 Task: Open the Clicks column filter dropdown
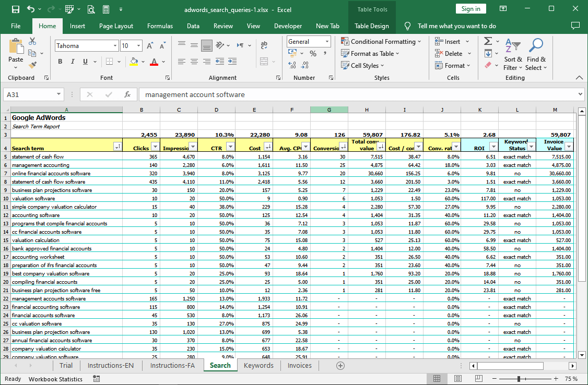point(155,147)
